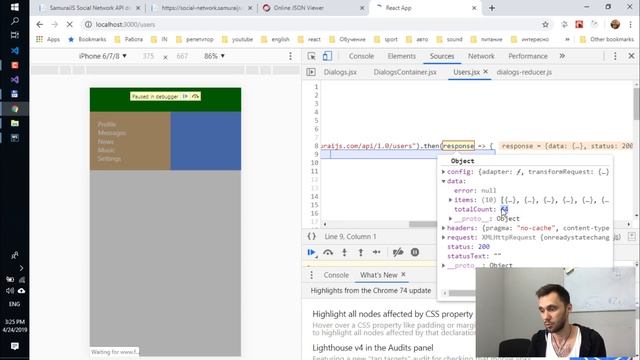Open drawer menu three dots
The width and height of the screenshot is (640, 360).
(311, 275)
